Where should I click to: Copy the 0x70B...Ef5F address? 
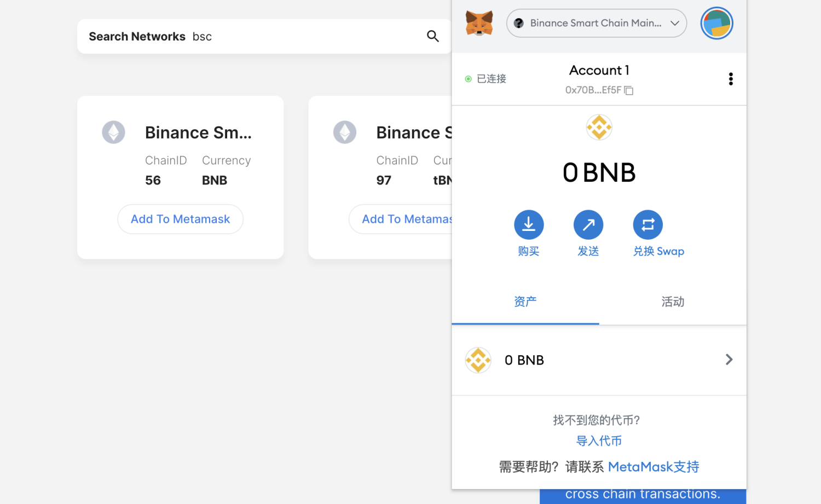629,90
